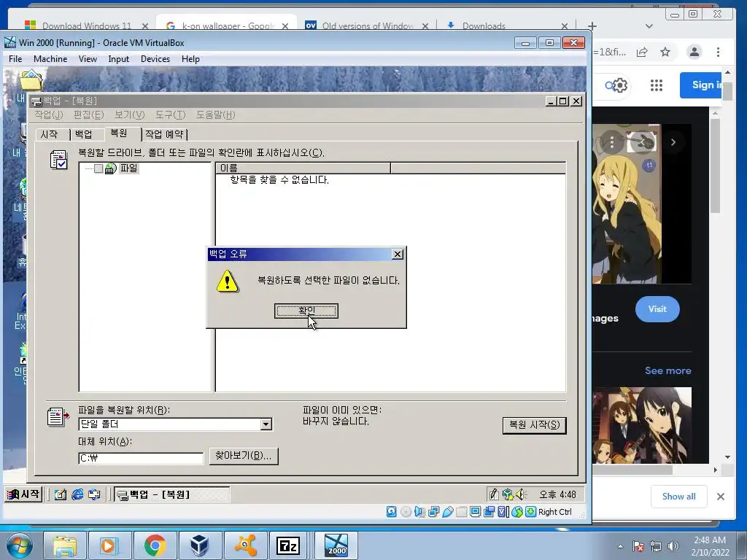Click the Visit button in Chrome
Image resolution: width=747 pixels, height=560 pixels.
tap(657, 309)
